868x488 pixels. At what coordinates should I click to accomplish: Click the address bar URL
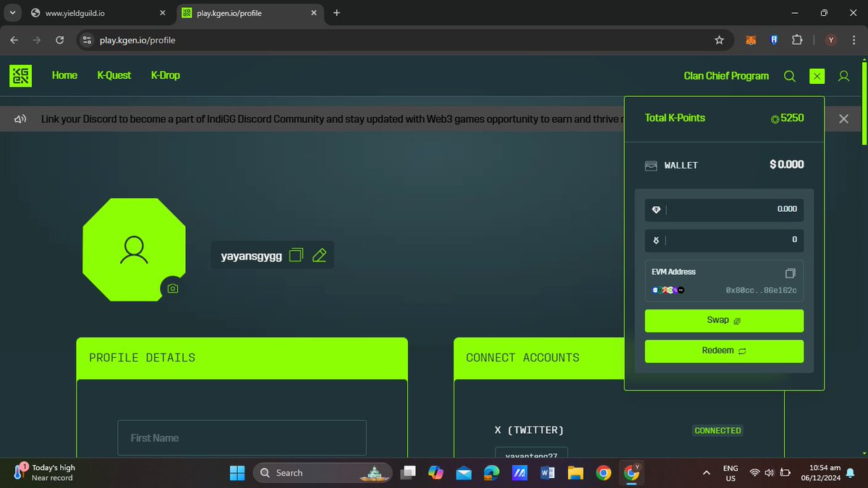[137, 40]
